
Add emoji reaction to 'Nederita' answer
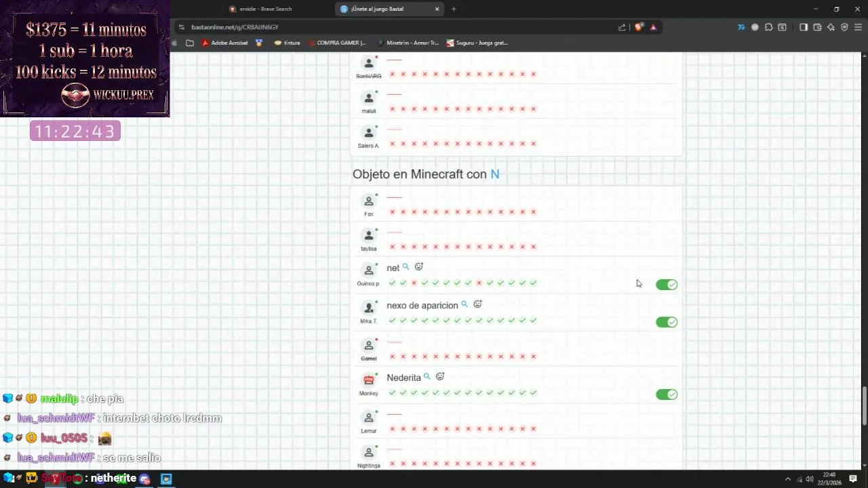(440, 376)
